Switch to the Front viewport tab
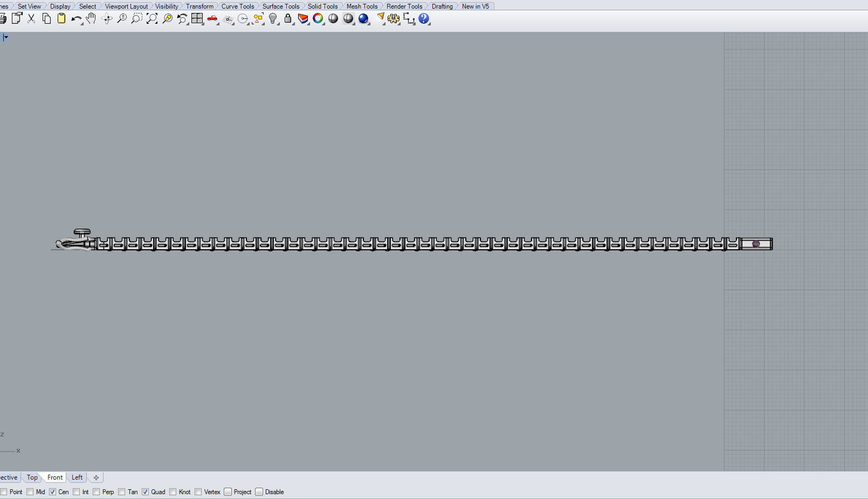The height and width of the screenshot is (499, 868). tap(55, 477)
